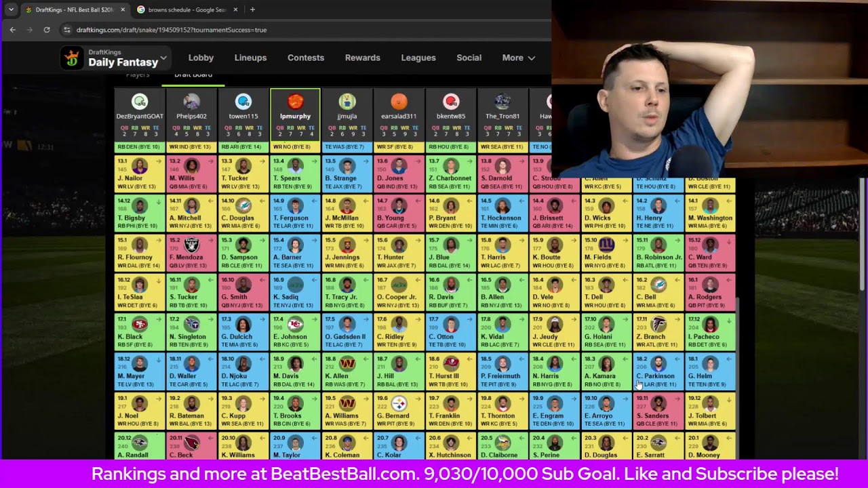Click the Steelers logo on G. Bernard card

tap(399, 403)
